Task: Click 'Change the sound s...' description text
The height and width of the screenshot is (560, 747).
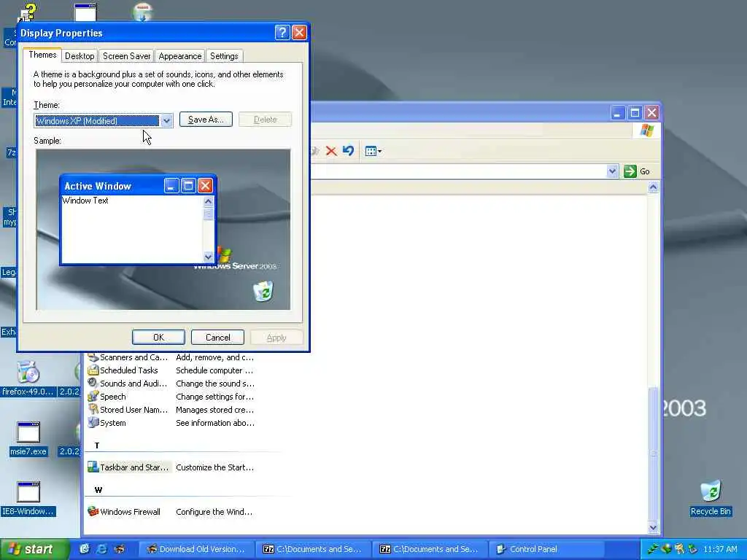Action: pos(215,384)
